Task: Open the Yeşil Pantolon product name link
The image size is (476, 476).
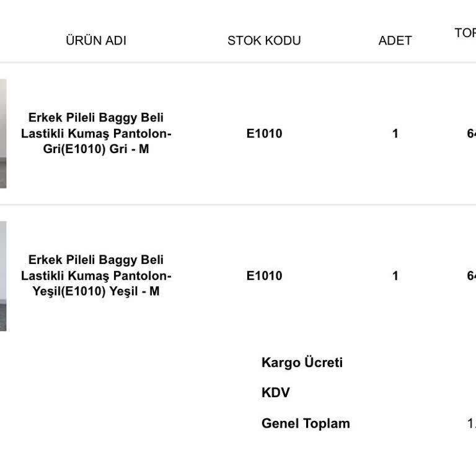Action: coord(96,276)
